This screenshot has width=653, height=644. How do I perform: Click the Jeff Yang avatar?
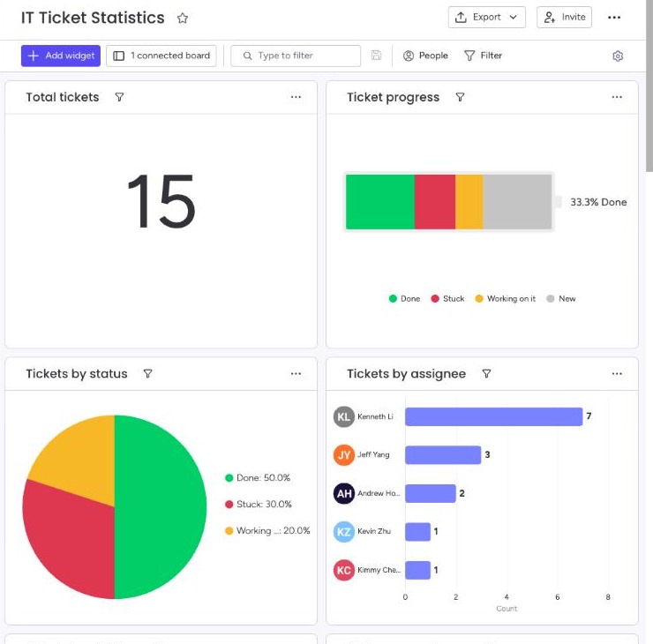[x=344, y=455]
